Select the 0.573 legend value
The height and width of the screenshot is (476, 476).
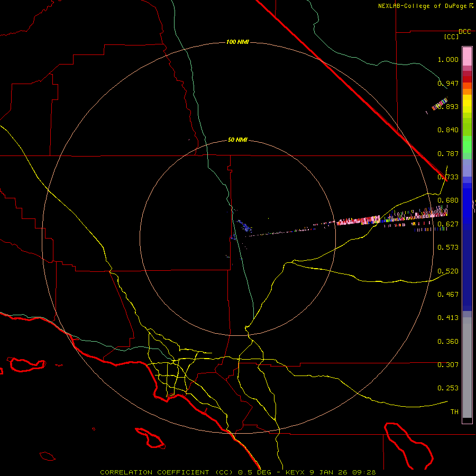pos(448,248)
